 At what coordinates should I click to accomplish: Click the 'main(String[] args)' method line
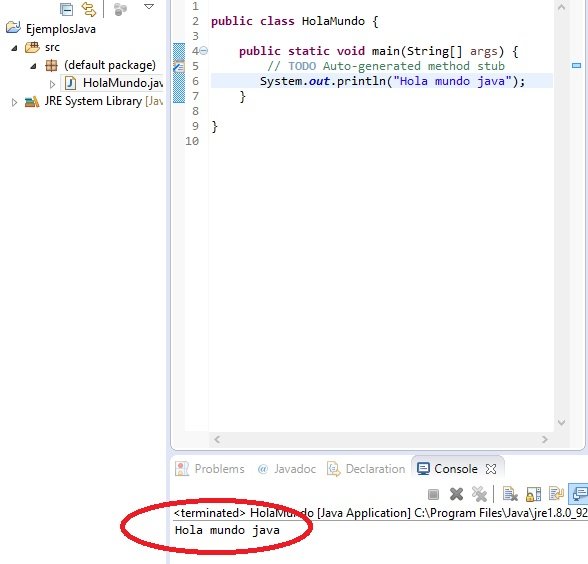click(379, 51)
